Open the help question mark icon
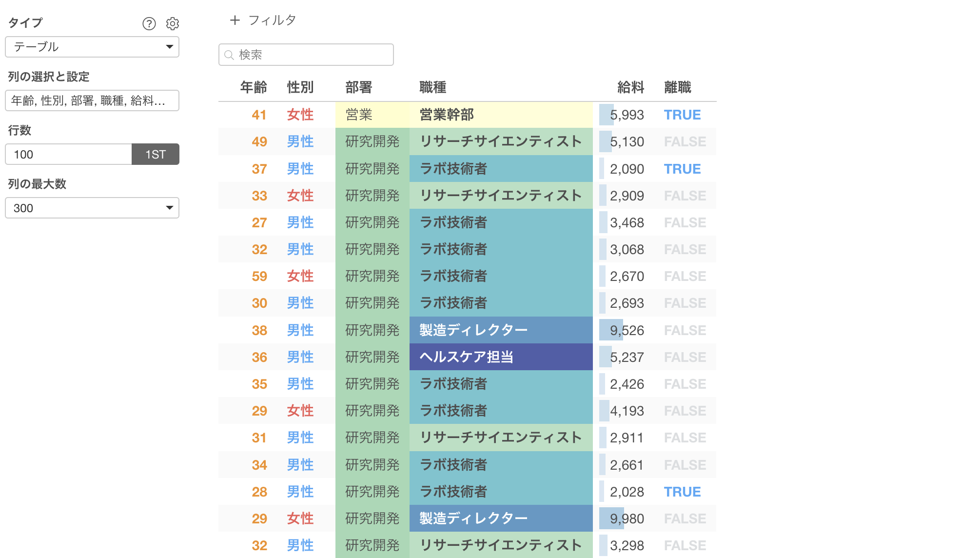 pyautogui.click(x=149, y=23)
